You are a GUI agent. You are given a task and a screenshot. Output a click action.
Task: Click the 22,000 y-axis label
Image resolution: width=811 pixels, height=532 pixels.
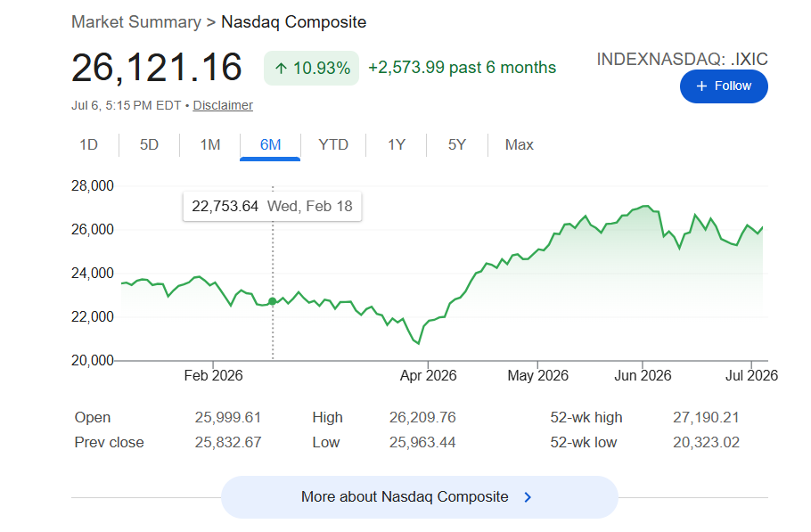pos(93,316)
